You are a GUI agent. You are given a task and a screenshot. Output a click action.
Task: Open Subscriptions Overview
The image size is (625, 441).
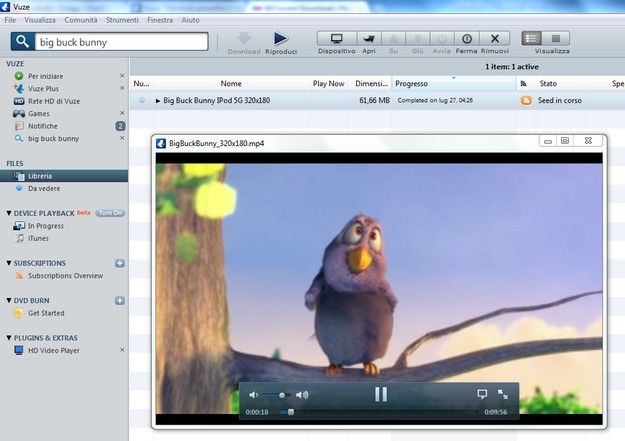point(65,276)
